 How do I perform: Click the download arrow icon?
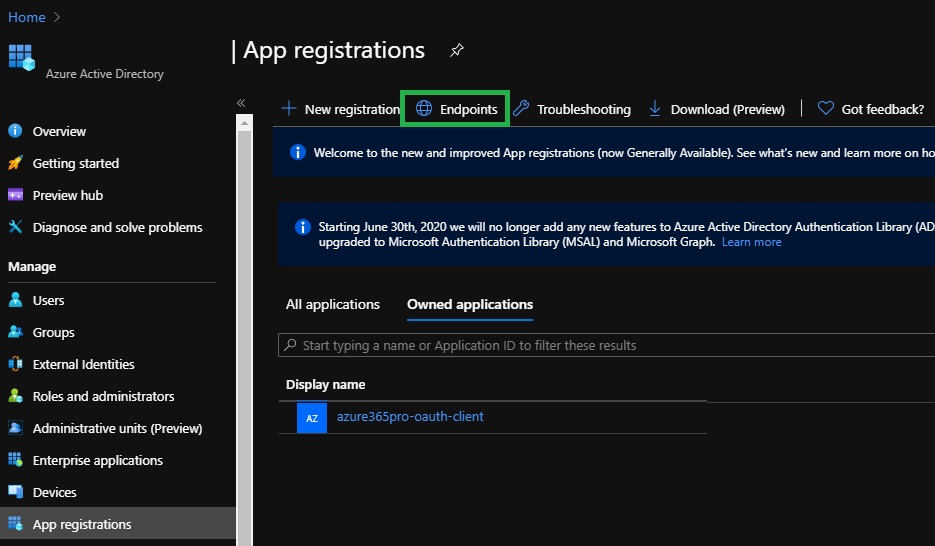655,108
